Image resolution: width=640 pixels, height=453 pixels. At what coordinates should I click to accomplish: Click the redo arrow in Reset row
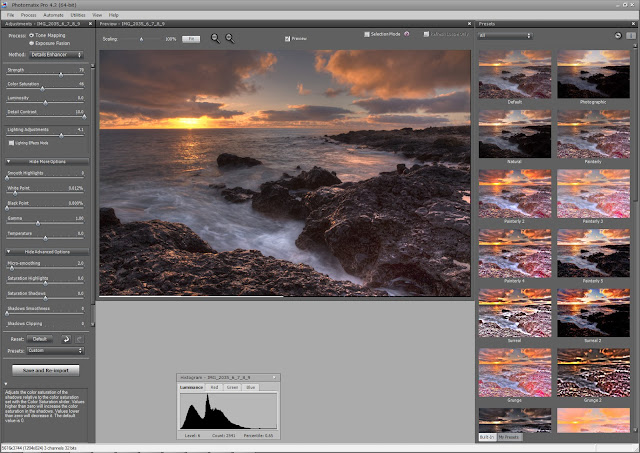coord(79,339)
